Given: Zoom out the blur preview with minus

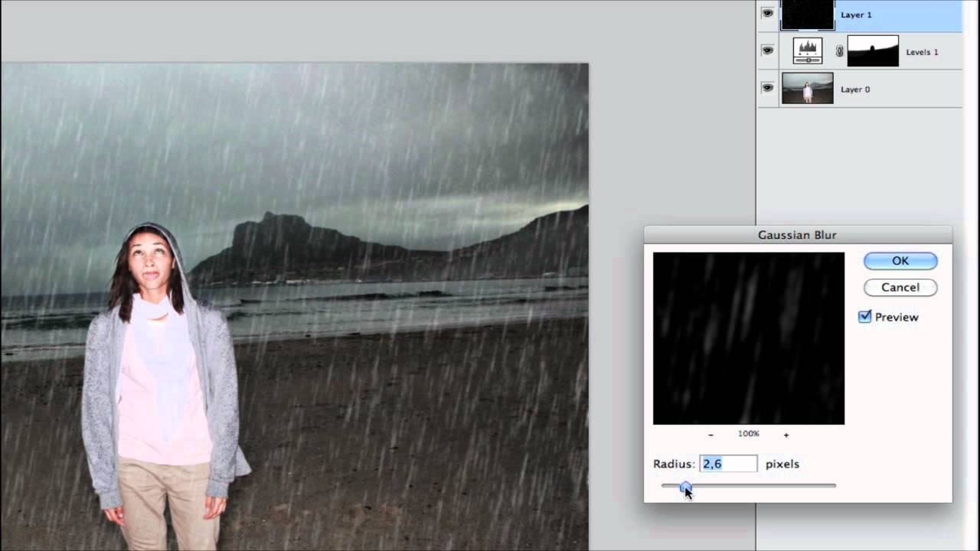Looking at the screenshot, I should pos(710,435).
